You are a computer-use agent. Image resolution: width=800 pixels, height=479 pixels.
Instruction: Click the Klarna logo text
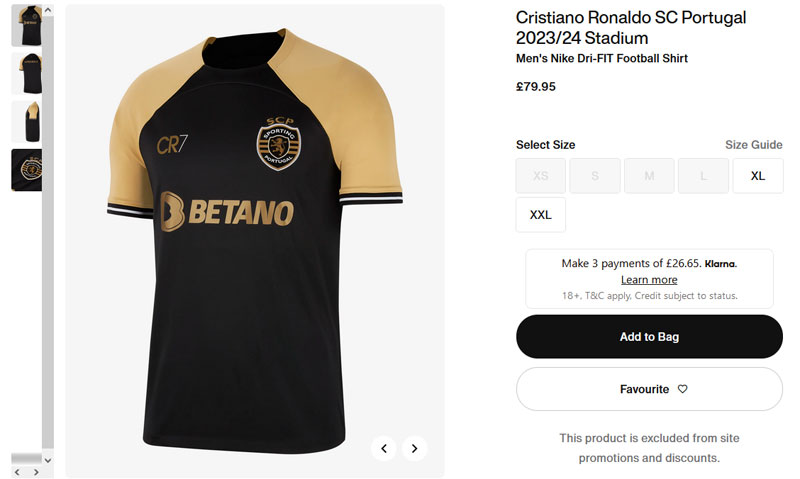[x=720, y=264]
